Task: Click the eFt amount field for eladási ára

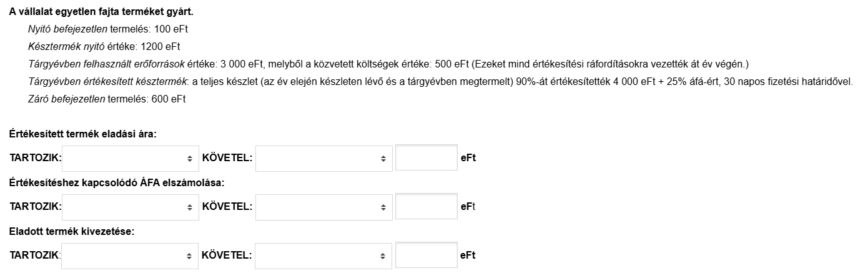Action: point(427,158)
